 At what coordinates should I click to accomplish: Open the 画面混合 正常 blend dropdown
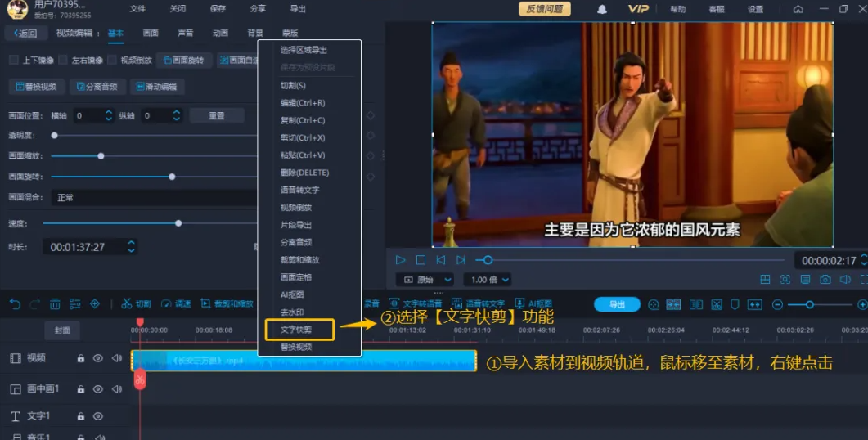(x=155, y=198)
